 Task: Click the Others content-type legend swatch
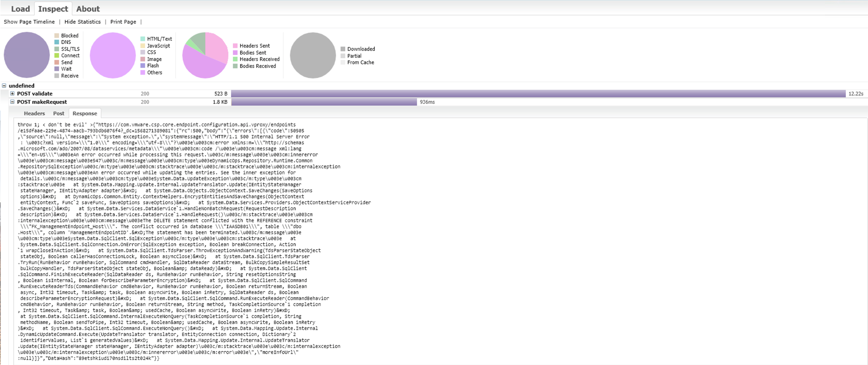tap(143, 73)
